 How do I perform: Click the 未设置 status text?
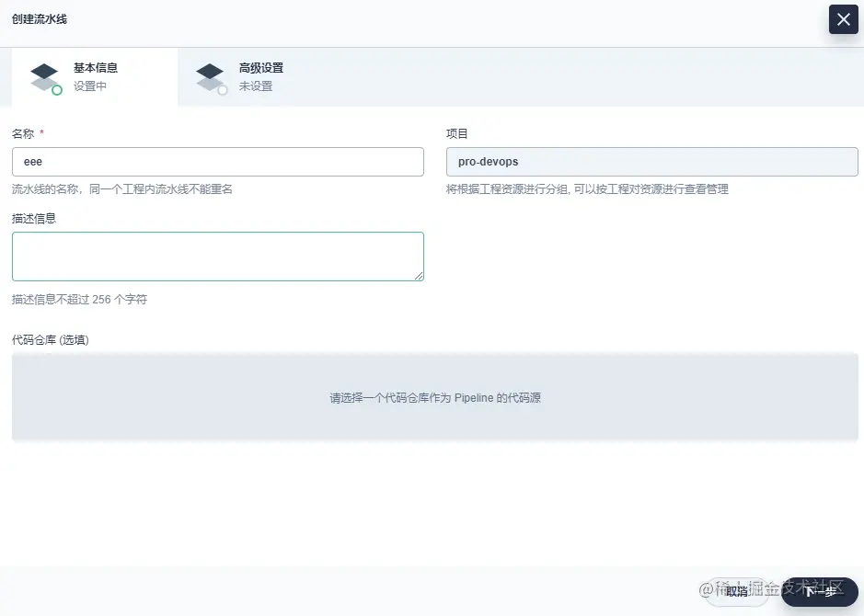click(256, 86)
